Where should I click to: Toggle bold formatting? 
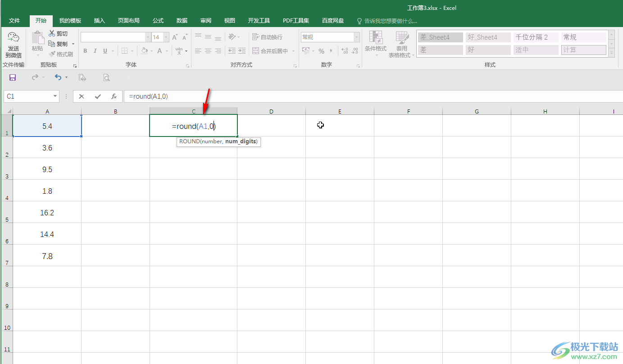[x=85, y=51]
